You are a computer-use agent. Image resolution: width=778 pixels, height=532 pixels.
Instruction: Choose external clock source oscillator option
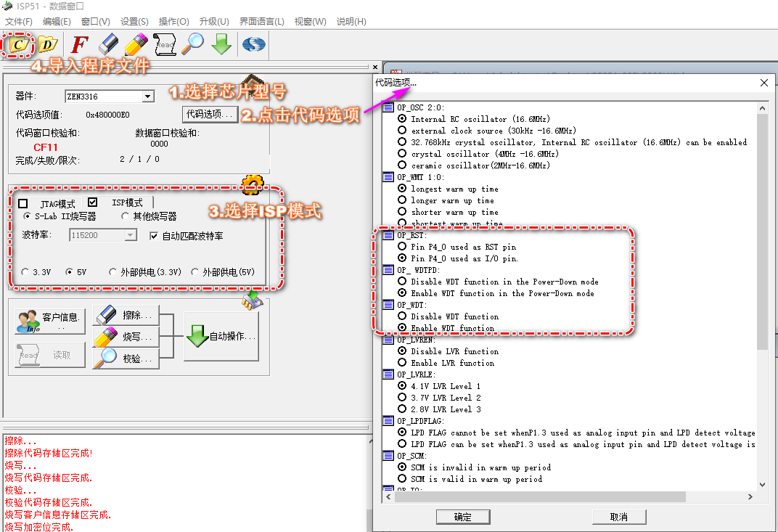tap(402, 130)
